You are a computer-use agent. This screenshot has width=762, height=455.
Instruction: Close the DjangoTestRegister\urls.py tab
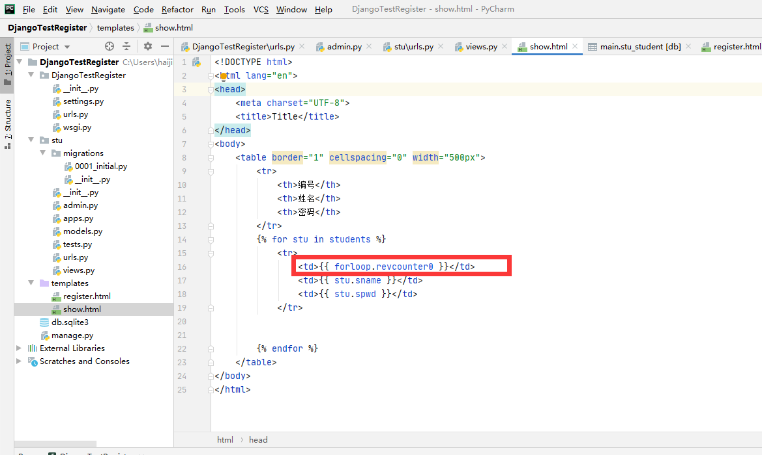(302, 46)
